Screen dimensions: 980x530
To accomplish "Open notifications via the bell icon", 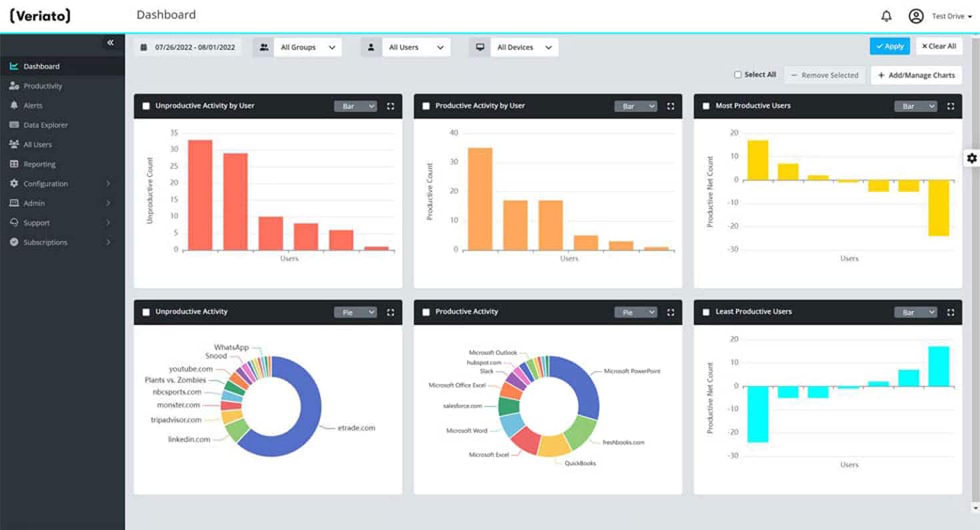I will pyautogui.click(x=885, y=15).
